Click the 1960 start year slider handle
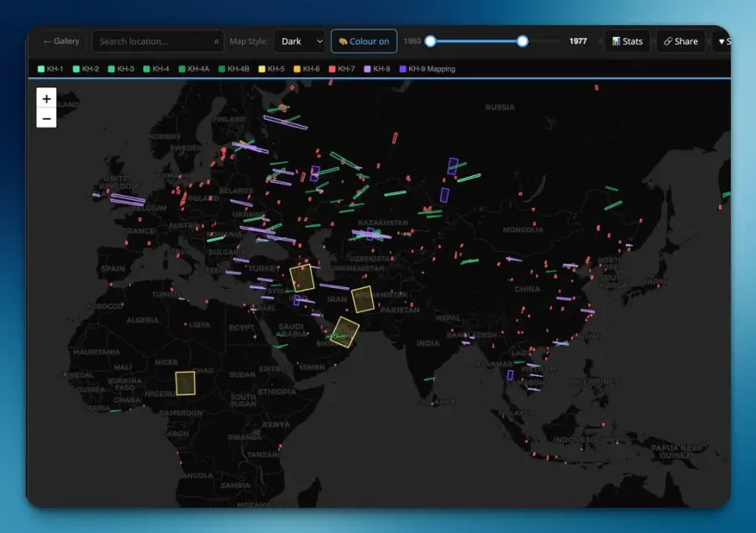756x533 pixels. tap(431, 41)
